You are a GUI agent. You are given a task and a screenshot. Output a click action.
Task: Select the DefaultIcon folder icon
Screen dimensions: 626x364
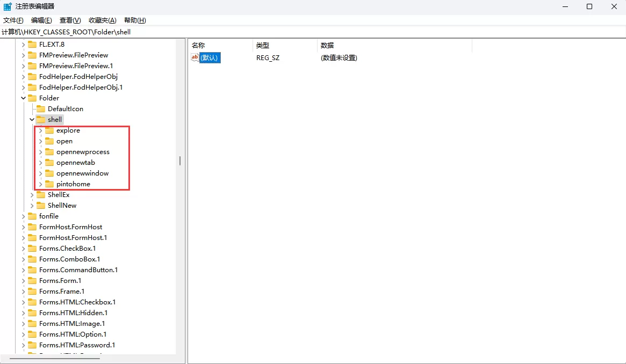41,108
